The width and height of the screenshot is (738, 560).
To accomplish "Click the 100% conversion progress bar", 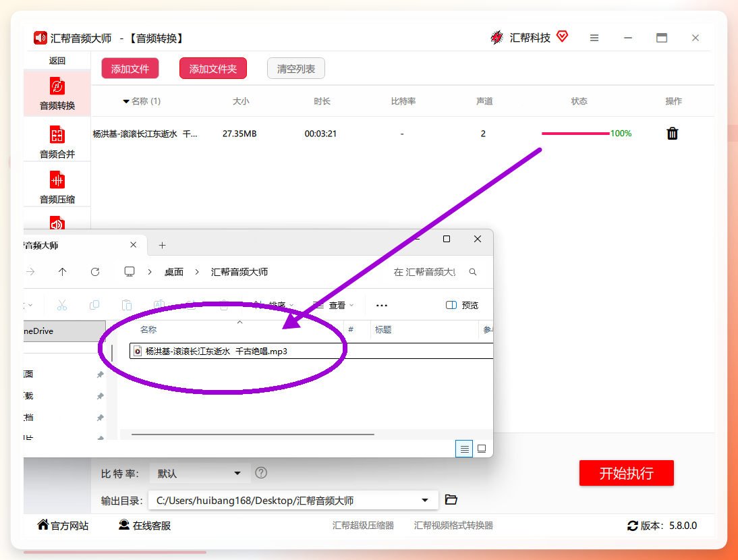I will 575,134.
